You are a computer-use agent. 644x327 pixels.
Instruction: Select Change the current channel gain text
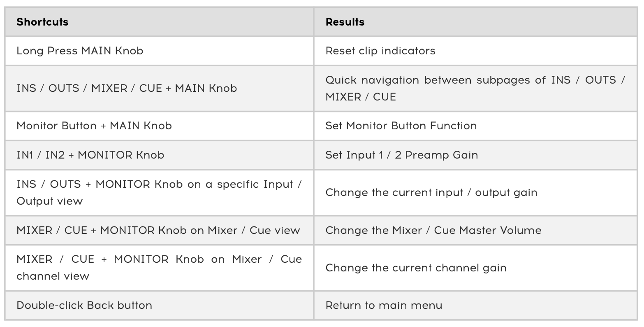[x=416, y=268]
